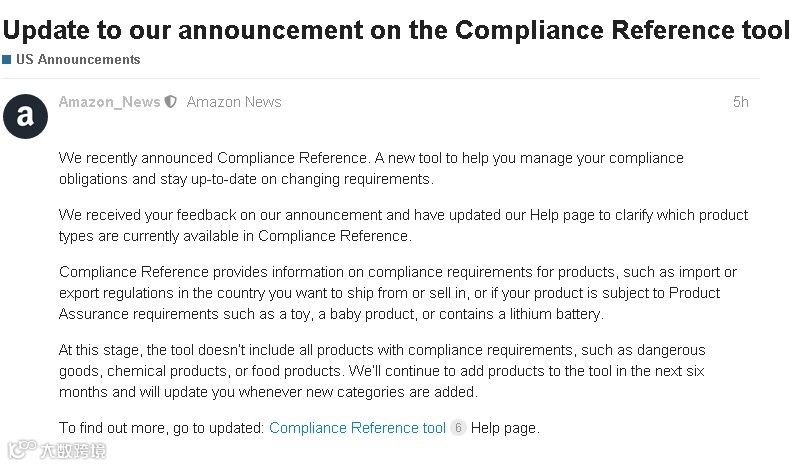This screenshot has width=809, height=466.
Task: Click the paragraph starting "We received your feedback"
Action: (400, 225)
